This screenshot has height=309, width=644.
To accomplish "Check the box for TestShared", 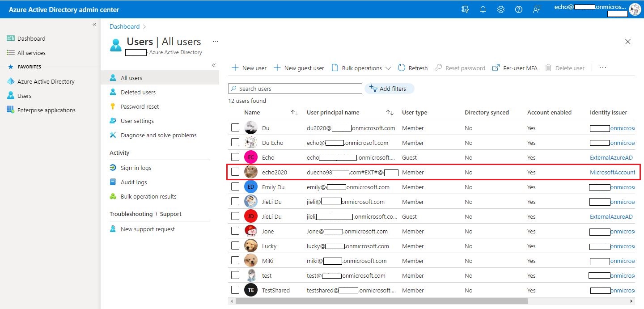I will 235,290.
